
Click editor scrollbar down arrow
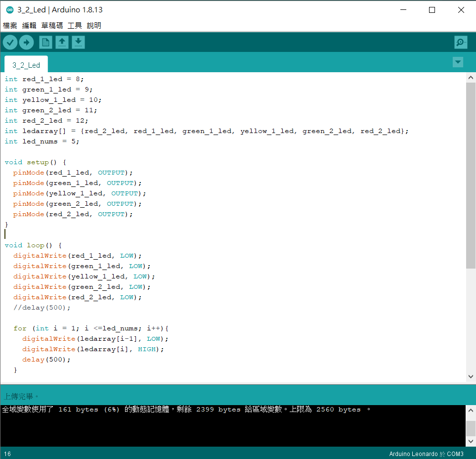[471, 376]
